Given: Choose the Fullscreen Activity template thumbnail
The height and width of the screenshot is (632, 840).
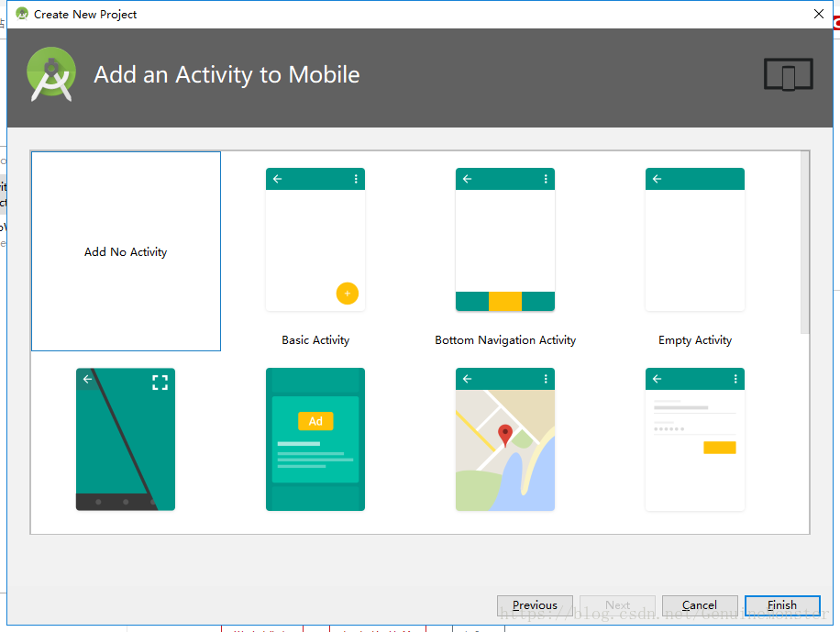Looking at the screenshot, I should point(126,439).
